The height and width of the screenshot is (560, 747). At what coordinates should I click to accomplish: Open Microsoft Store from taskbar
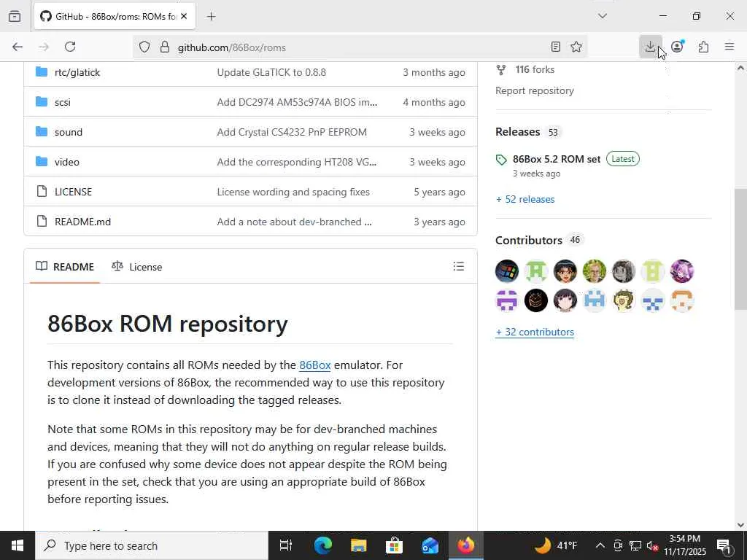click(394, 545)
